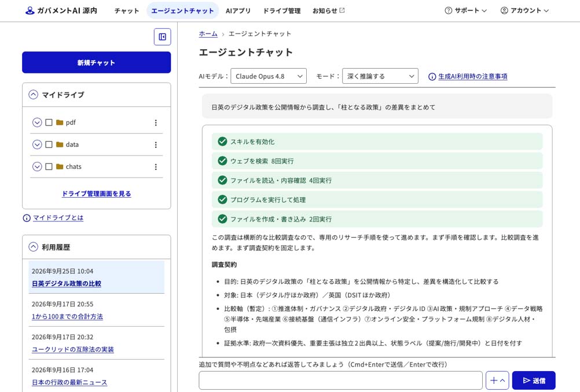Click the green checkmark for ファイルを作成・書き込み

pyautogui.click(x=222, y=219)
